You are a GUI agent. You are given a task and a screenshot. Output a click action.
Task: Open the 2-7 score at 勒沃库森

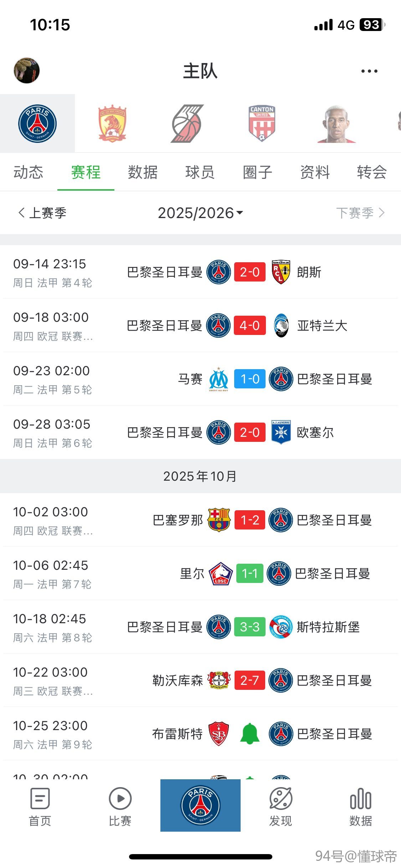pos(250,681)
